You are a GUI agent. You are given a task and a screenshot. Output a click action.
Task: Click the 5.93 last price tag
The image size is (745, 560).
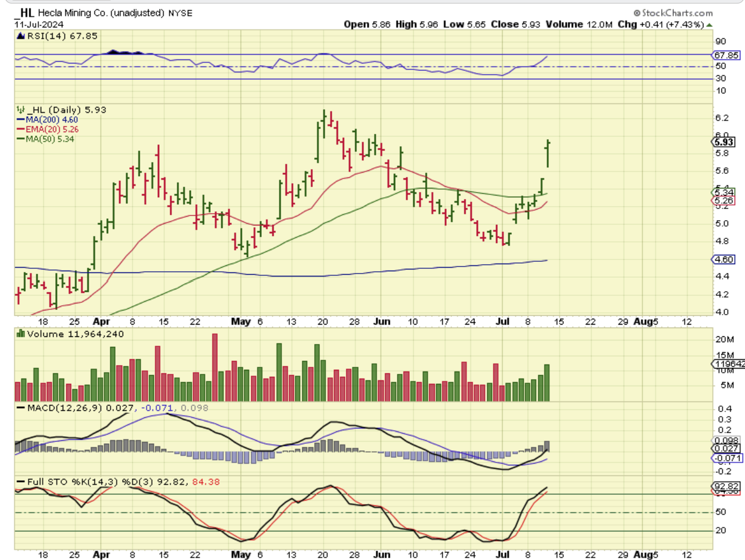point(723,142)
